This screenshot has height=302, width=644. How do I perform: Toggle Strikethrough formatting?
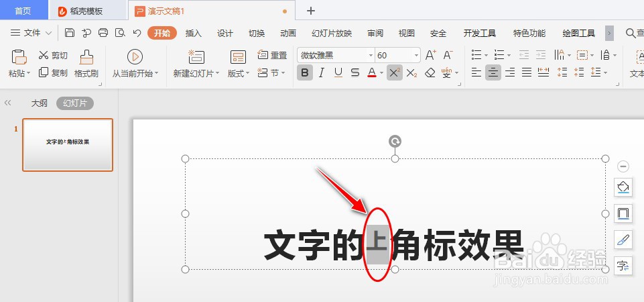tap(355, 73)
